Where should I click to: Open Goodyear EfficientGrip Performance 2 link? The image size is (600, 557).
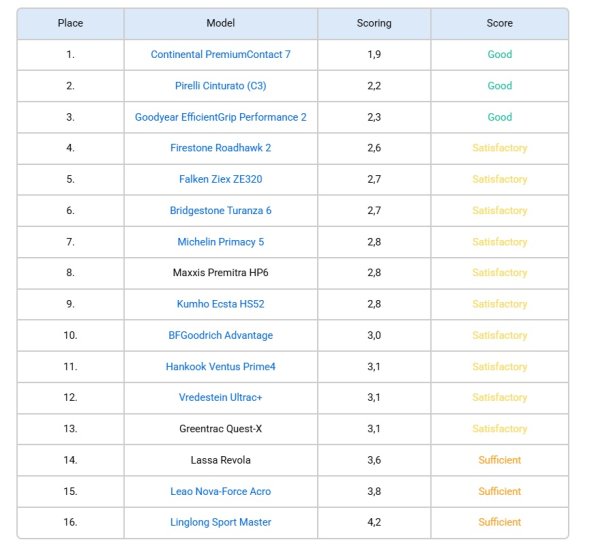[220, 117]
